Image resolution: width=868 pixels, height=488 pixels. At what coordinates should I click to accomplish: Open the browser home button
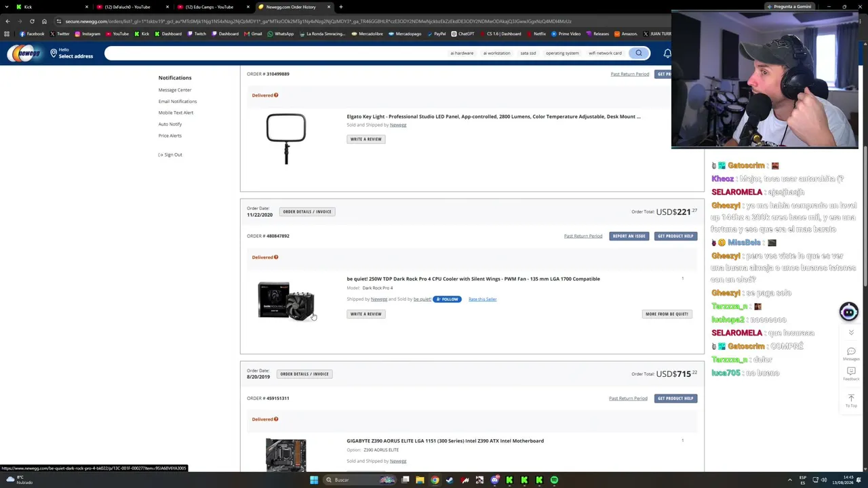pos(44,21)
